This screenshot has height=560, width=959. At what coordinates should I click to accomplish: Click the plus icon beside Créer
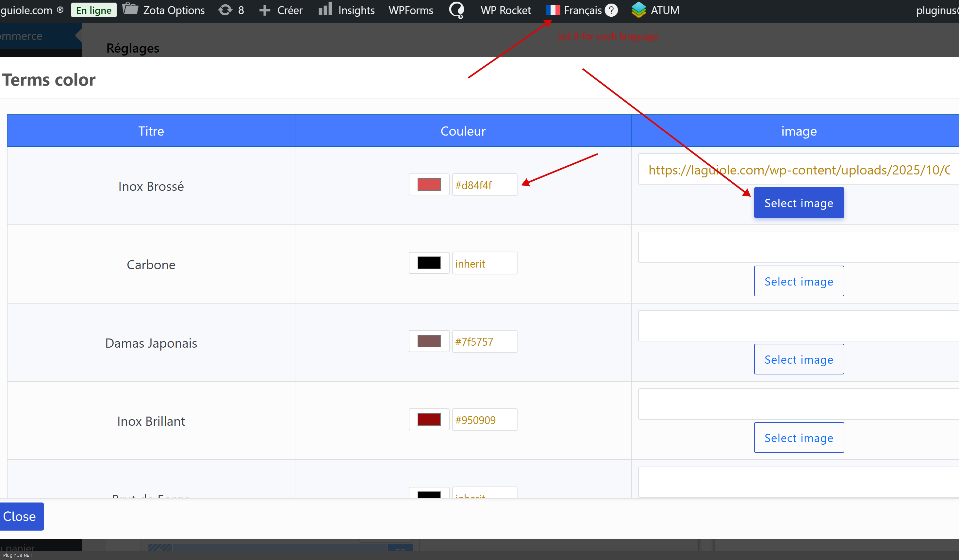[x=264, y=10]
